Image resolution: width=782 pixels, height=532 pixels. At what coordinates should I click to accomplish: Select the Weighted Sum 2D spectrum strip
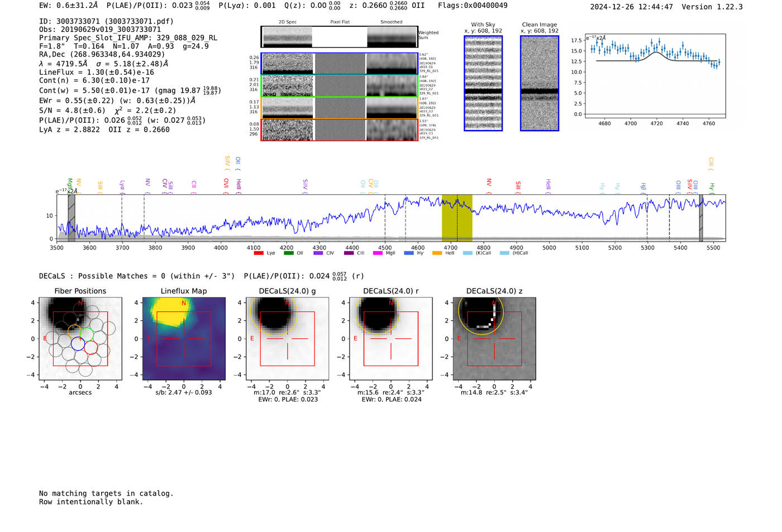(340, 37)
